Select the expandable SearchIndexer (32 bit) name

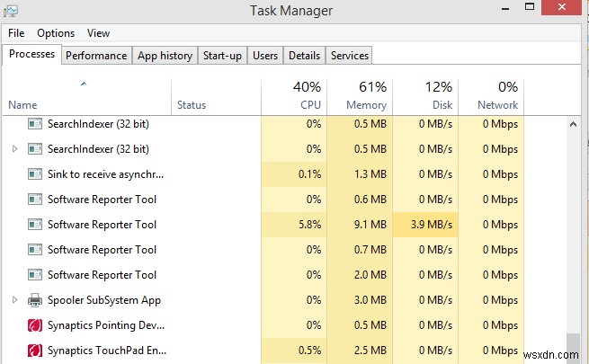click(98, 149)
